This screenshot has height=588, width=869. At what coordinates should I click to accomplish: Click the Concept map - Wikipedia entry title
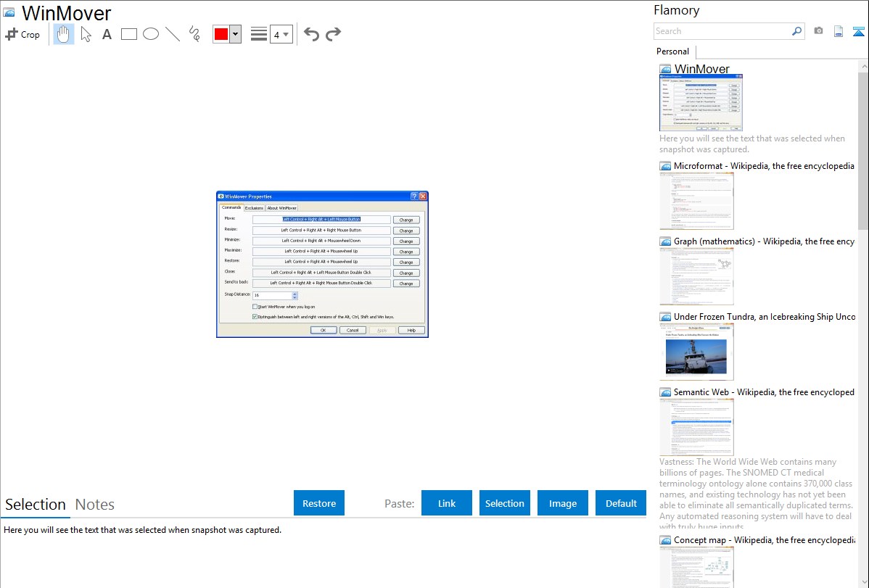tap(764, 539)
